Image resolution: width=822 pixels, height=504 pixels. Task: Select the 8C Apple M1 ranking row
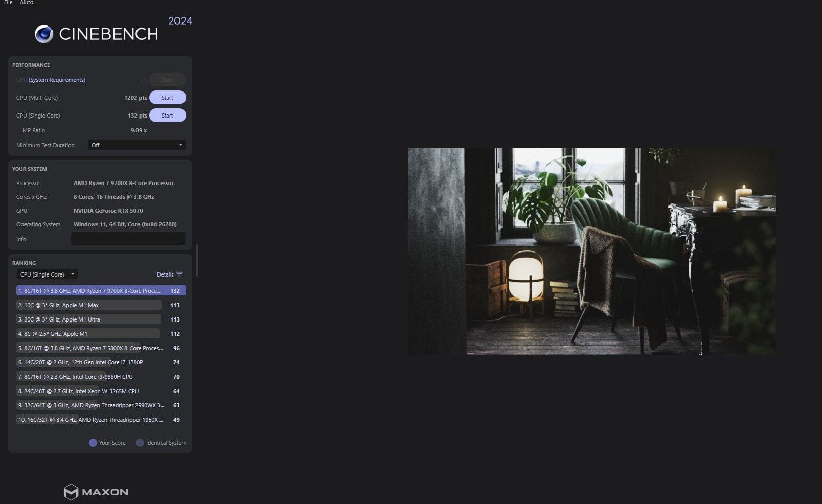click(x=101, y=334)
